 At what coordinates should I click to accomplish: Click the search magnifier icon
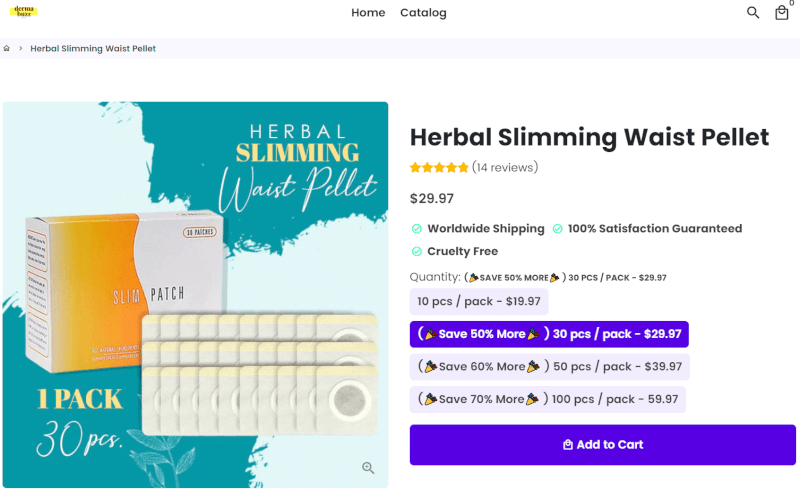click(x=753, y=13)
